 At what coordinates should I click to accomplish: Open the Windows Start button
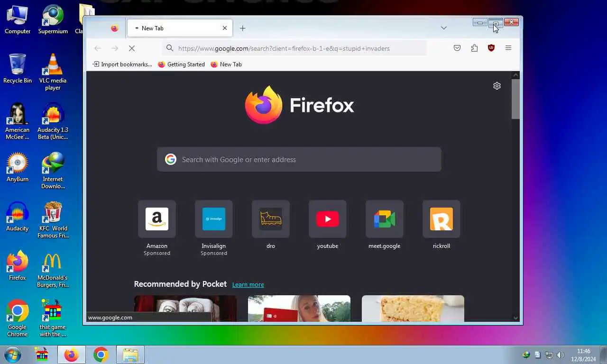click(13, 355)
